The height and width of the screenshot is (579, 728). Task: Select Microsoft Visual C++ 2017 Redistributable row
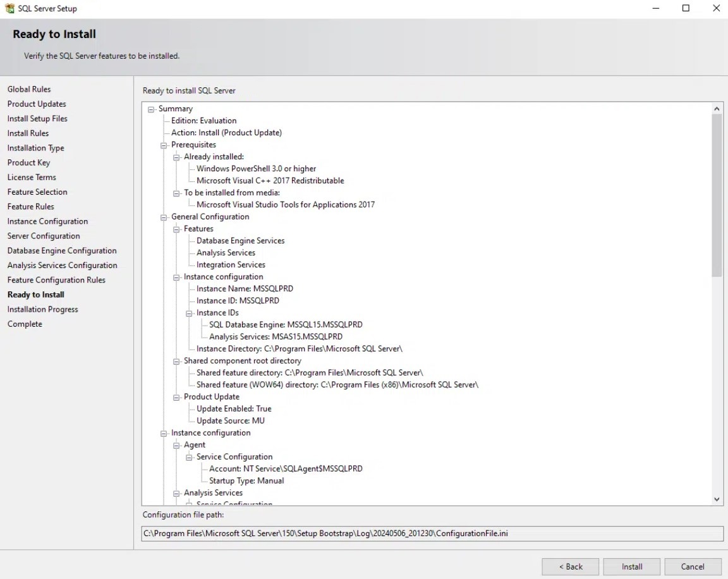[x=270, y=181]
